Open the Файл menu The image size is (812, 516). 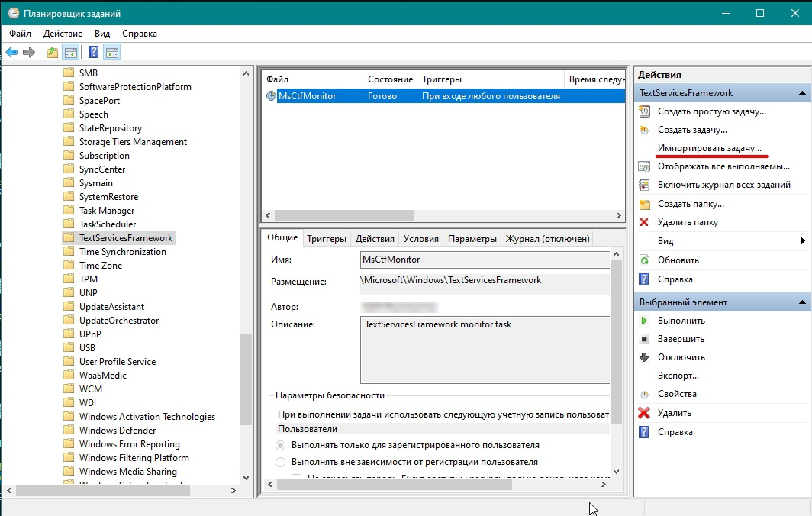coord(20,34)
